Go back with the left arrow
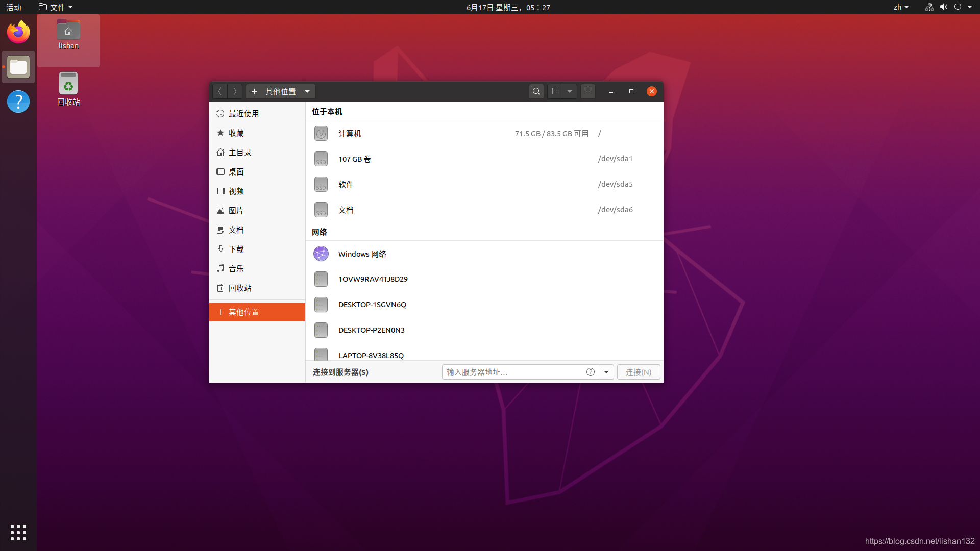The height and width of the screenshot is (551, 980). pyautogui.click(x=220, y=91)
